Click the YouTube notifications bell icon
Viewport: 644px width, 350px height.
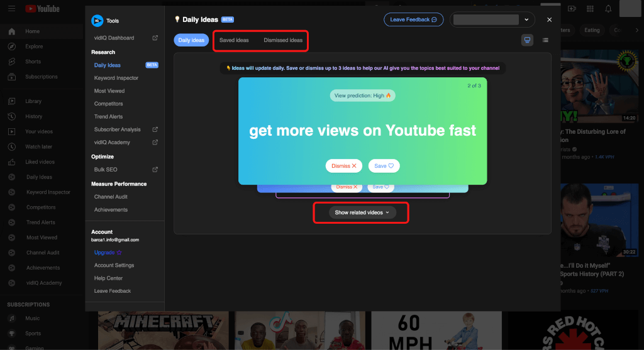click(x=608, y=9)
